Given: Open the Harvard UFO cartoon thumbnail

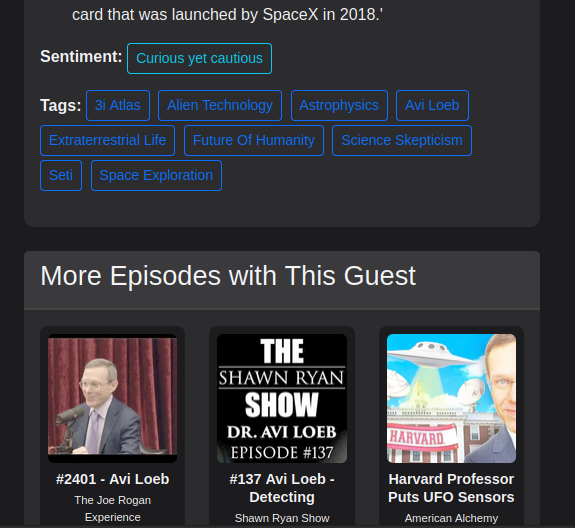Looking at the screenshot, I should 451,398.
